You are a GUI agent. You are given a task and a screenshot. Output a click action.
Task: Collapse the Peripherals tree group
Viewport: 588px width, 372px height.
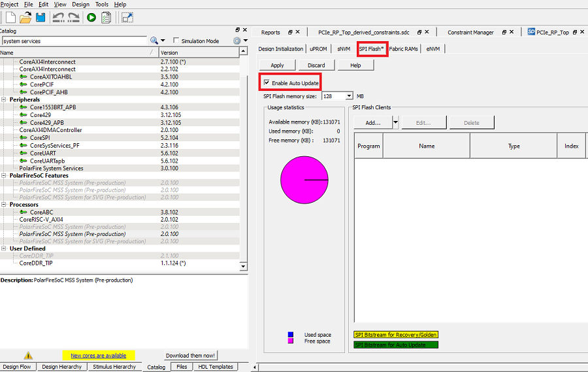[4, 99]
